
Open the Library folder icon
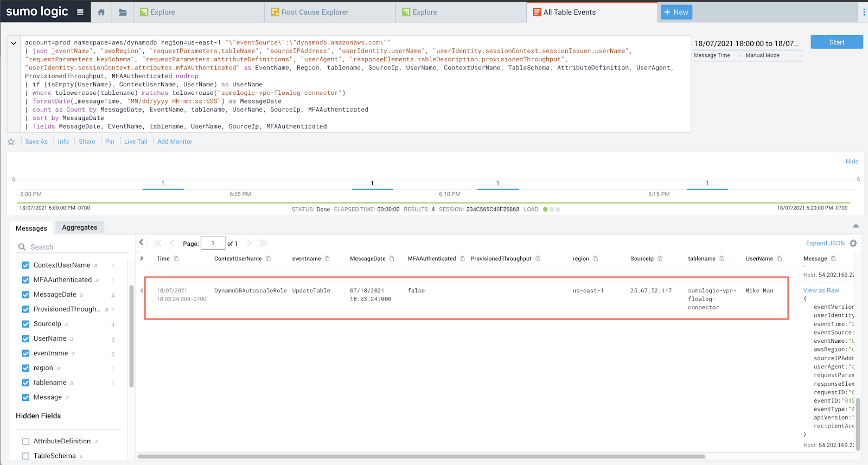pyautogui.click(x=123, y=12)
